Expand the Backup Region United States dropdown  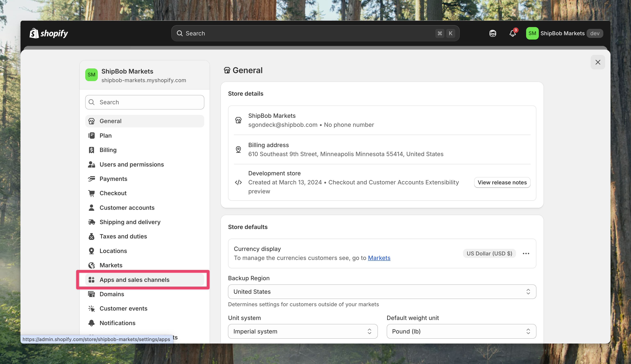(382, 291)
